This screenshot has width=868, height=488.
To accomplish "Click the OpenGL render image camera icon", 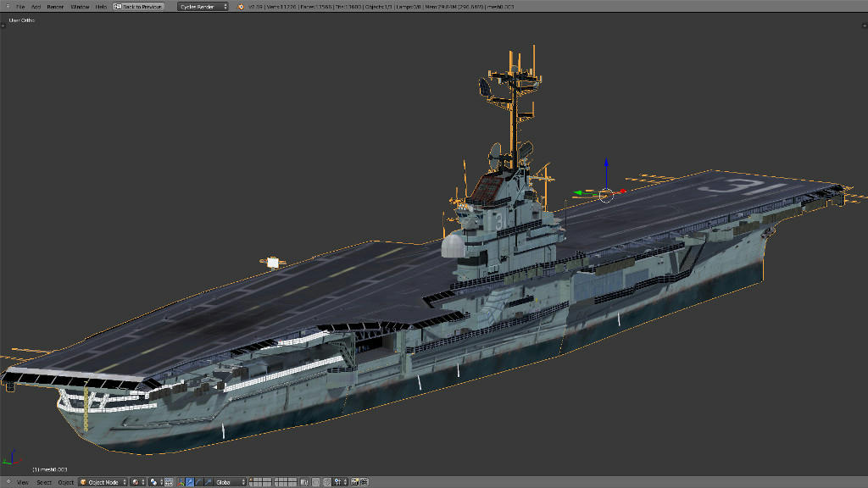I will (x=354, y=482).
